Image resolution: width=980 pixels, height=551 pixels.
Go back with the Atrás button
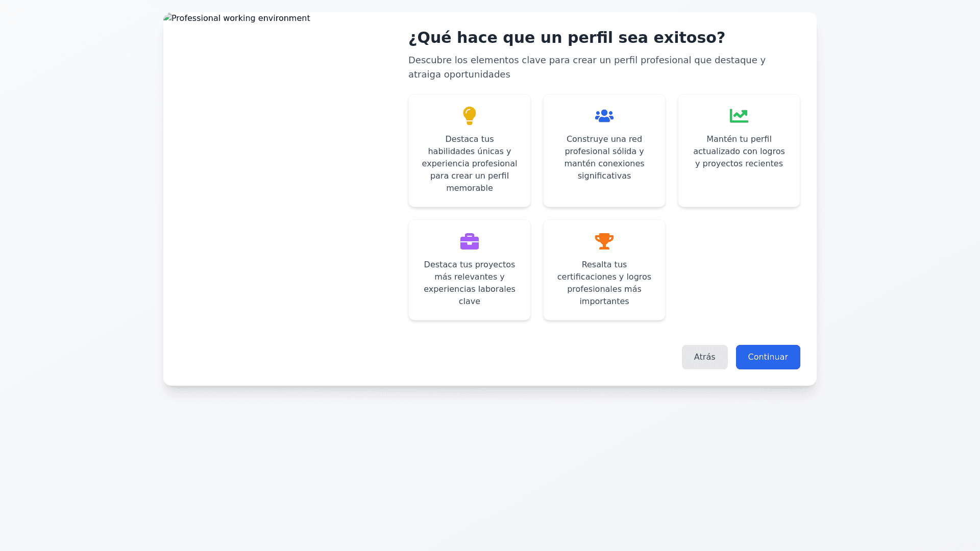point(704,357)
